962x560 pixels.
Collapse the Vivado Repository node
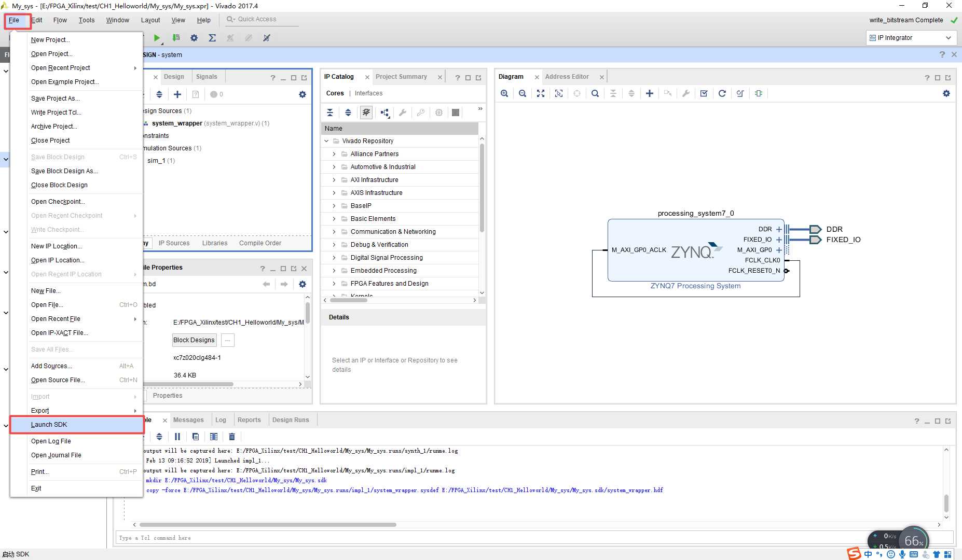click(x=326, y=141)
